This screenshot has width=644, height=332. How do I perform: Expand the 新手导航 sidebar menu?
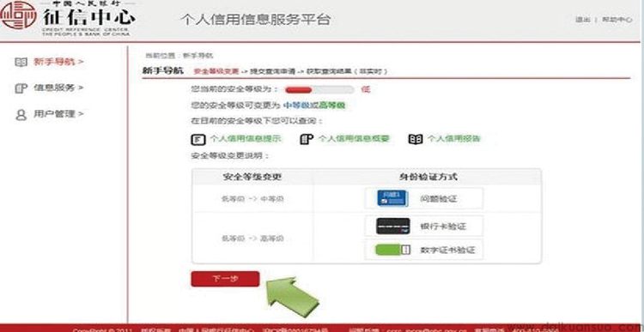[58, 62]
